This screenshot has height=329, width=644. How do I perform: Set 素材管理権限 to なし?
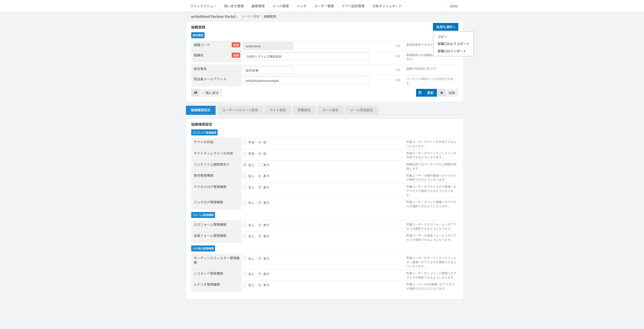245,176
